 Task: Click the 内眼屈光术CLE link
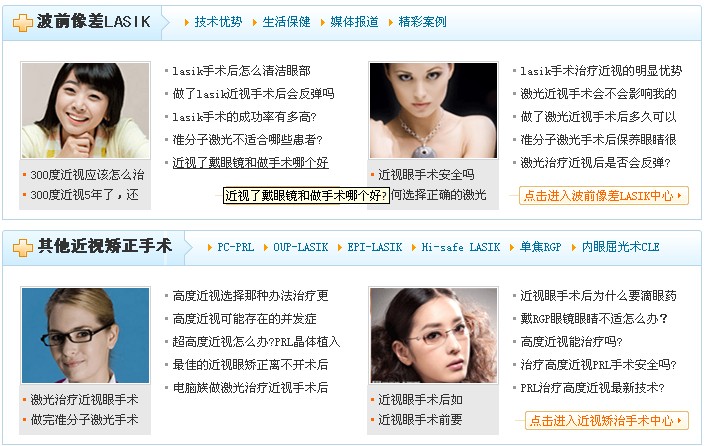point(620,247)
